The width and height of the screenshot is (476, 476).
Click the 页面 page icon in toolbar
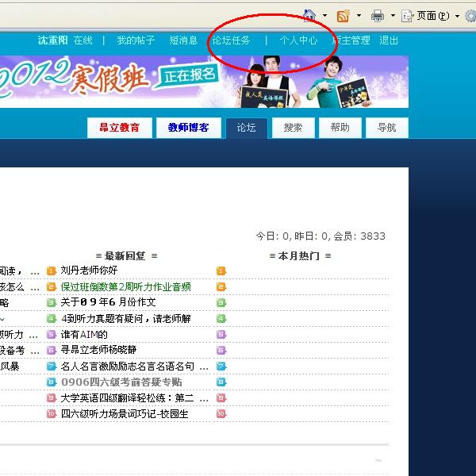point(407,15)
